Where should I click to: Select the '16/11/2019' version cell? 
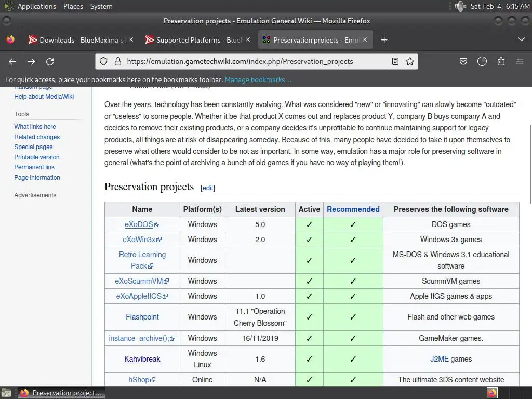(260, 338)
